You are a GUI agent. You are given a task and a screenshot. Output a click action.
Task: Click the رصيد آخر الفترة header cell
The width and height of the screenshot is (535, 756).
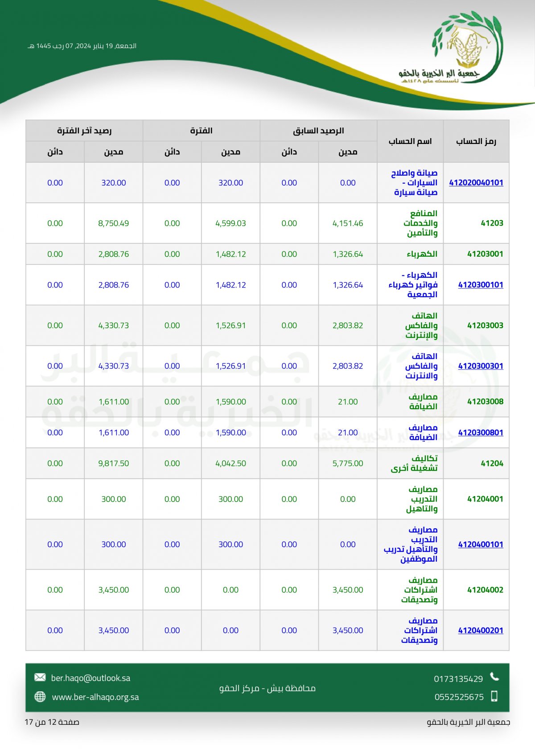click(84, 131)
